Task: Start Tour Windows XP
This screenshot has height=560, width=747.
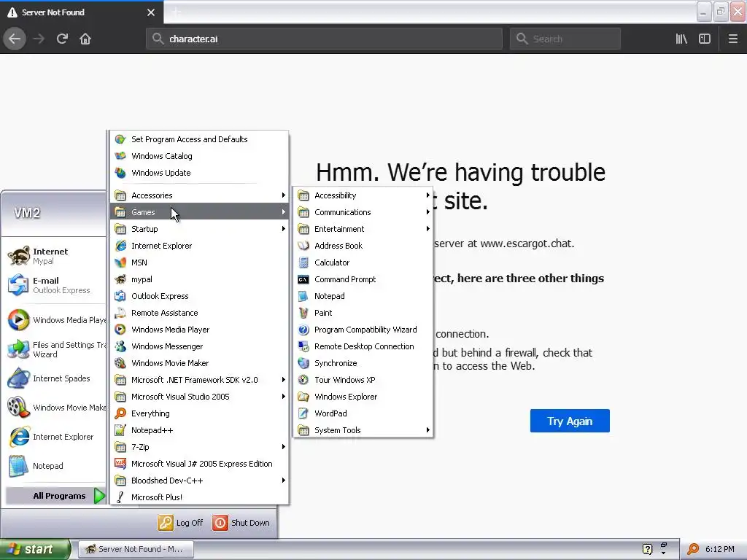Action: pos(363,380)
